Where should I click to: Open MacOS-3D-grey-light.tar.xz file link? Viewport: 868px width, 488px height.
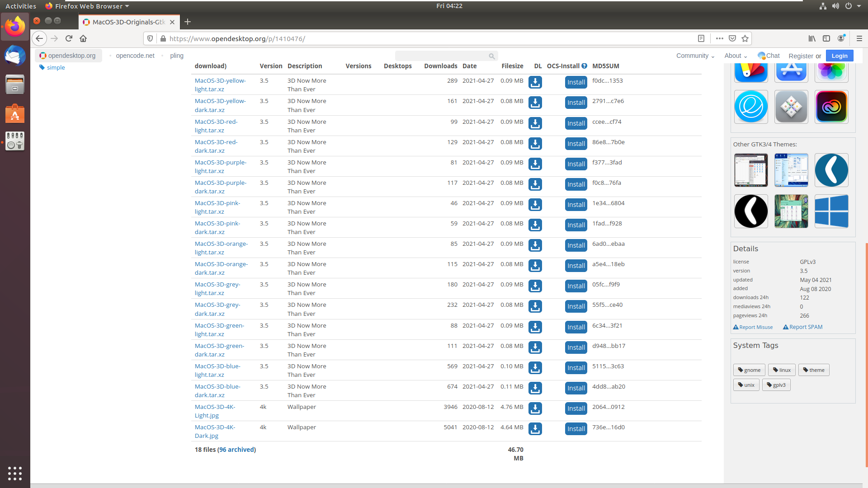(x=217, y=289)
